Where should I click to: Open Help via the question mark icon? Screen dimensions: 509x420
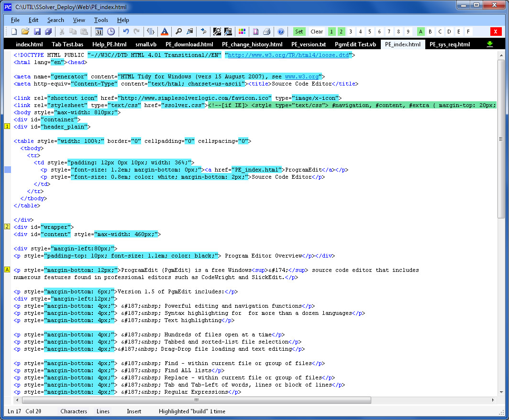click(x=281, y=32)
